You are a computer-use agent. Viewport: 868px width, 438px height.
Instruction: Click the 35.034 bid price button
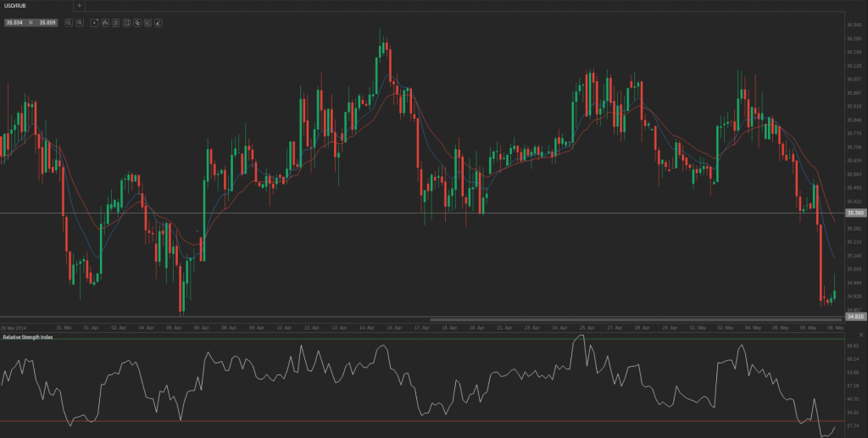pos(14,23)
